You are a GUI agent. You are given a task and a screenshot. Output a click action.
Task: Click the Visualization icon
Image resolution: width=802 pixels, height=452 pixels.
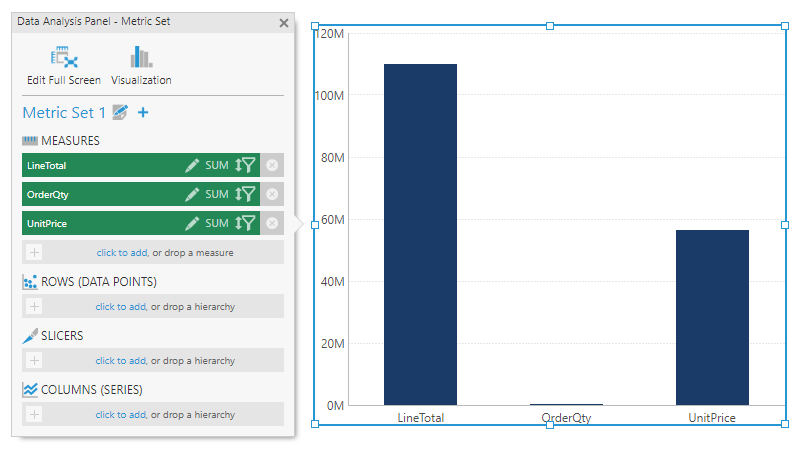click(x=141, y=65)
